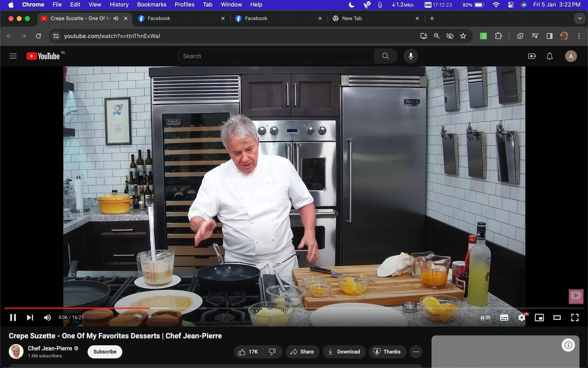Open the Wi-Fi status menu
This screenshot has width=588, height=368.
point(496,5)
